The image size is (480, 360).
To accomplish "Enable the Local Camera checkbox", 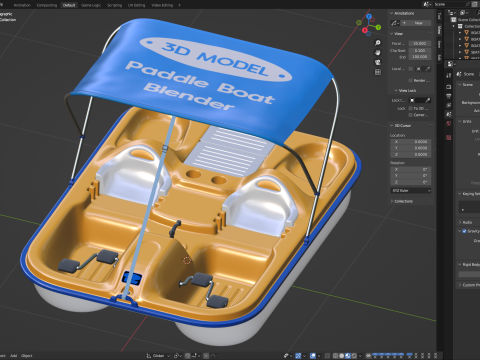I will click(x=410, y=69).
